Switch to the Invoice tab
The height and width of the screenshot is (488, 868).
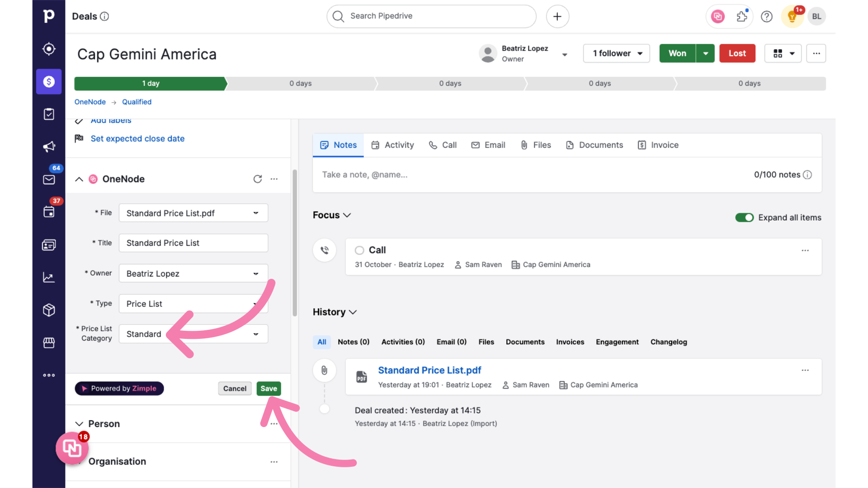[x=658, y=145]
